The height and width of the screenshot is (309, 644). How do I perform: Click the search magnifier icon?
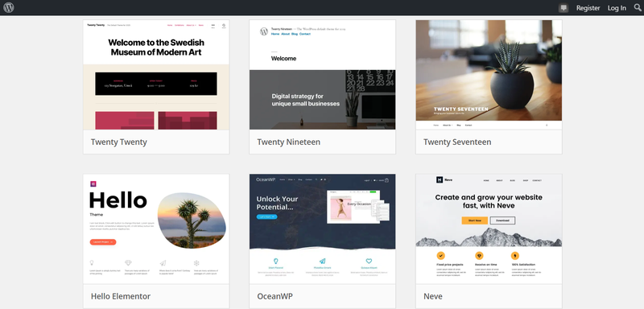pos(638,7)
